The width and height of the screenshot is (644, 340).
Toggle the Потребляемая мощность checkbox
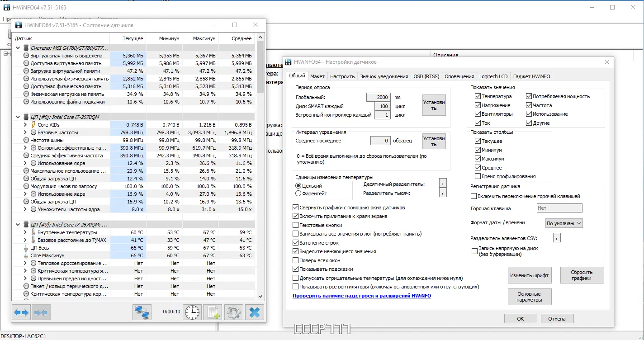(x=529, y=96)
